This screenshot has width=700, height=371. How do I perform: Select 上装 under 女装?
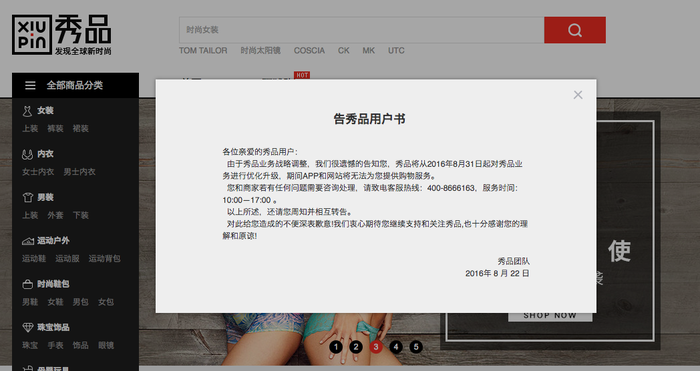point(30,129)
